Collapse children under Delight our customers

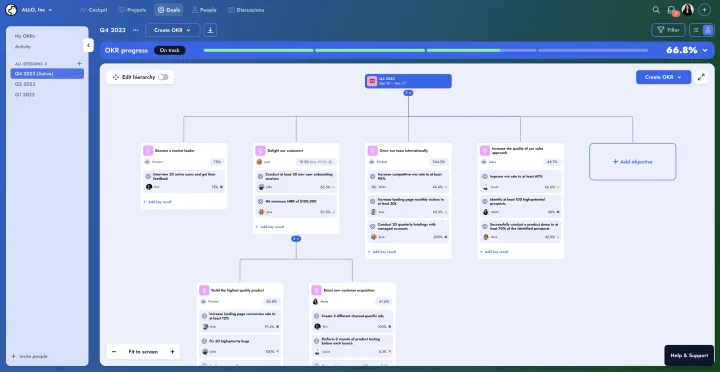[x=296, y=239]
